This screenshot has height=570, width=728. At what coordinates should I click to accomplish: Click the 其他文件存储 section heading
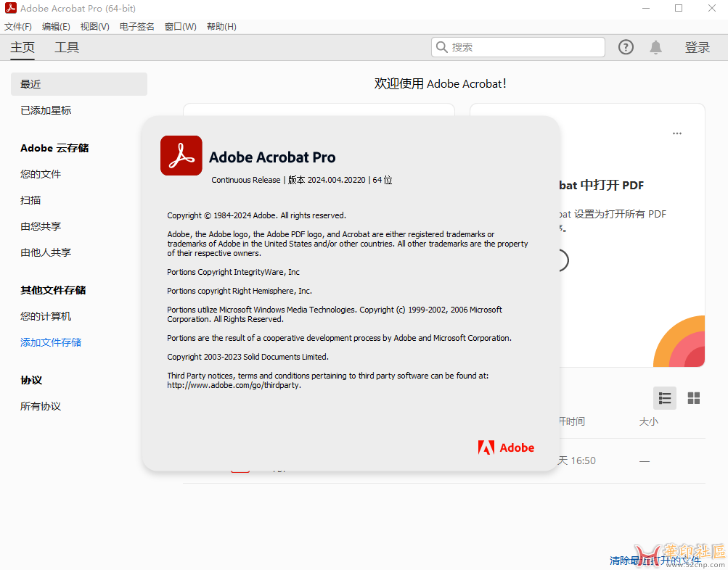click(53, 290)
